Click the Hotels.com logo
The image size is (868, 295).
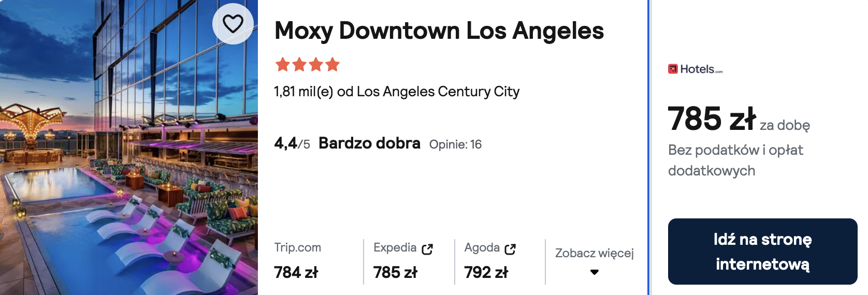(x=695, y=69)
